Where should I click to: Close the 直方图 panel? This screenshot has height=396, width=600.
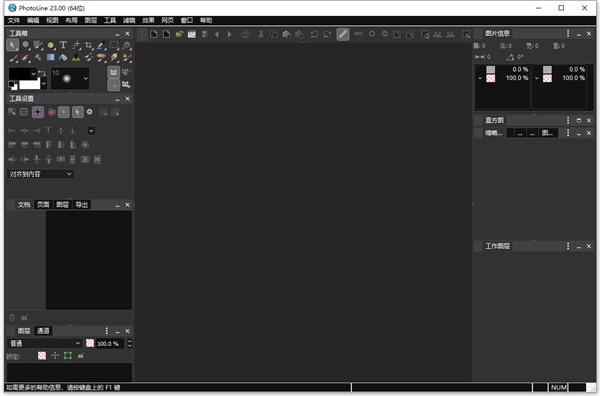(589, 121)
